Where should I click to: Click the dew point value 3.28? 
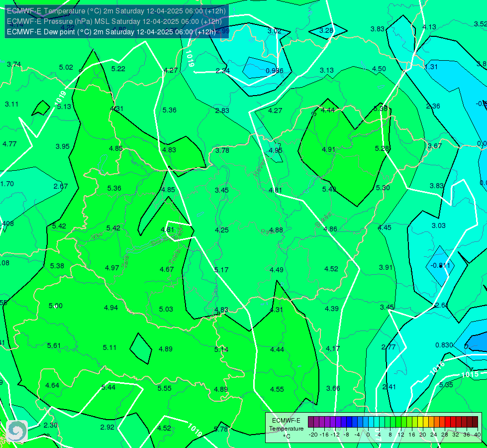[x=326, y=30]
